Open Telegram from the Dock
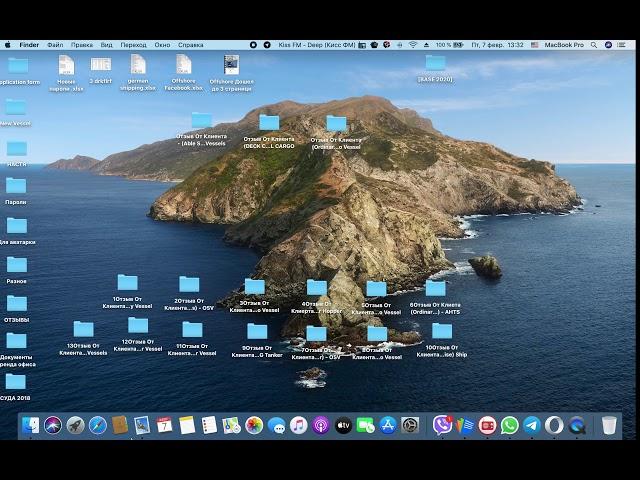Viewport: 640px width, 480px height. coord(532,425)
